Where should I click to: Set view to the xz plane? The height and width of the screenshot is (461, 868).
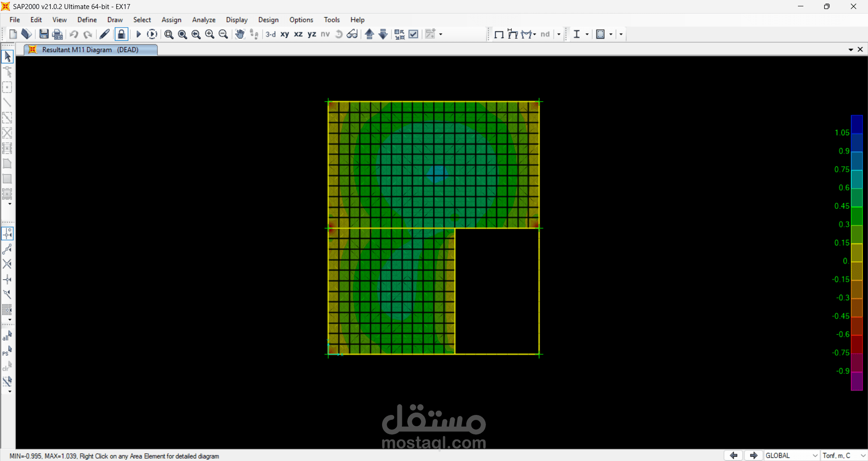click(x=298, y=34)
